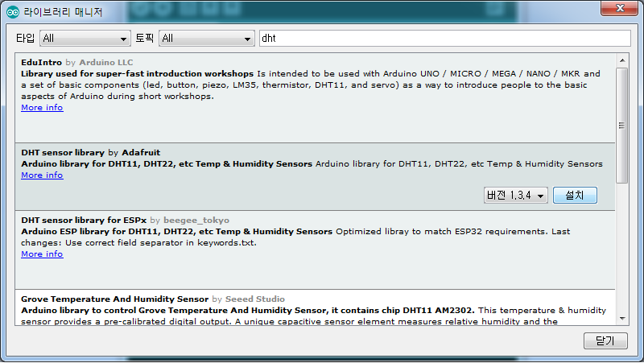644x363 pixels.
Task: Close the library manager window with X
Action: point(620,8)
